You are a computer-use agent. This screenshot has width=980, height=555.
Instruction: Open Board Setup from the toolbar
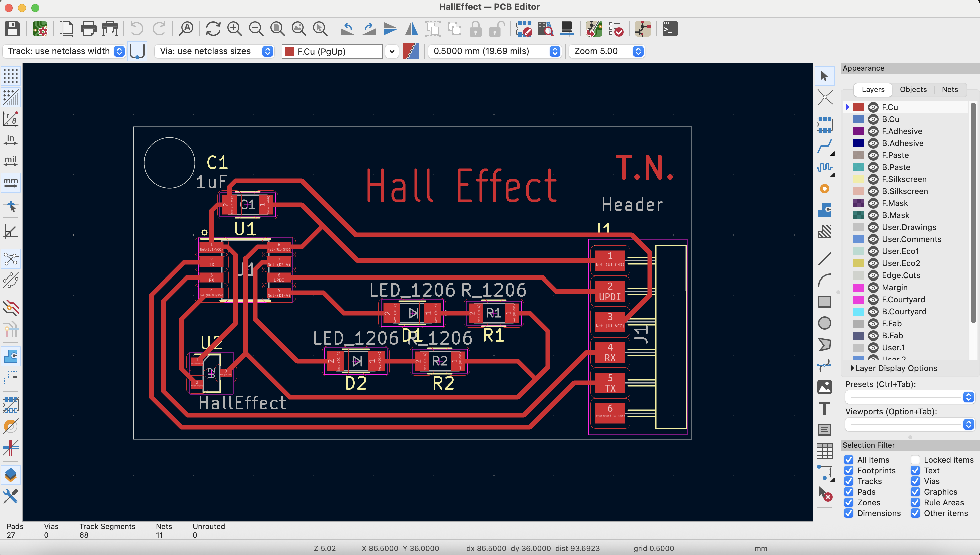point(40,29)
